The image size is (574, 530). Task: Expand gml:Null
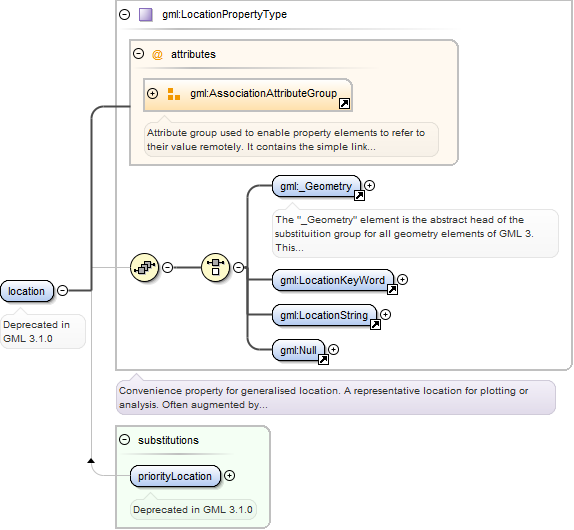(333, 350)
